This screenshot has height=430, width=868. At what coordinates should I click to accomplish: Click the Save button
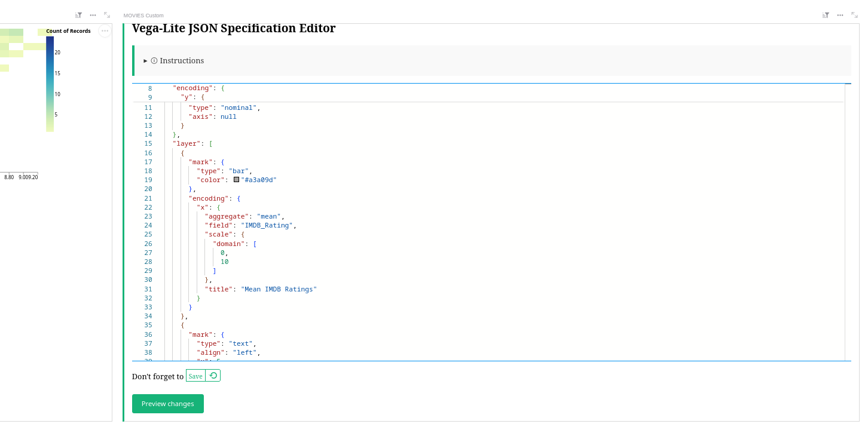click(x=195, y=376)
